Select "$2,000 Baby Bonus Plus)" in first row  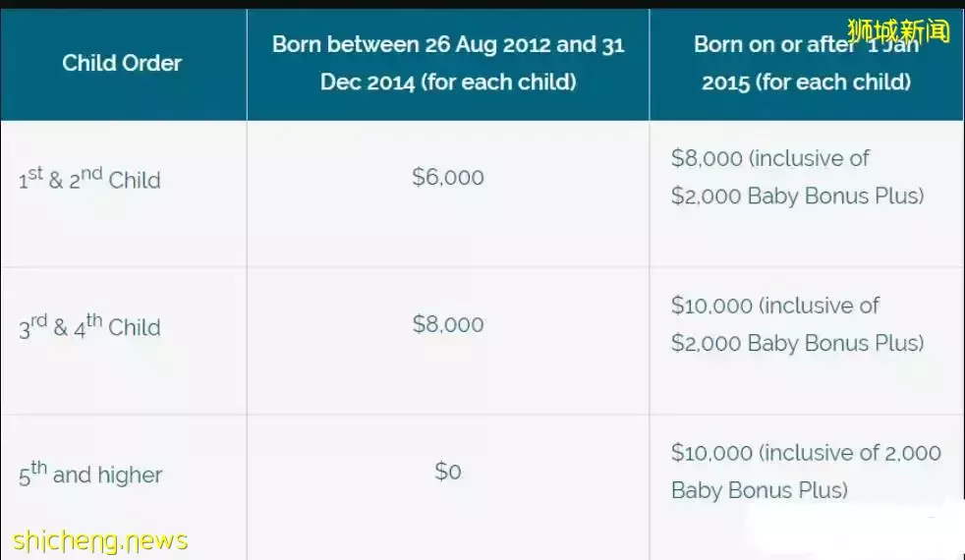tap(797, 196)
